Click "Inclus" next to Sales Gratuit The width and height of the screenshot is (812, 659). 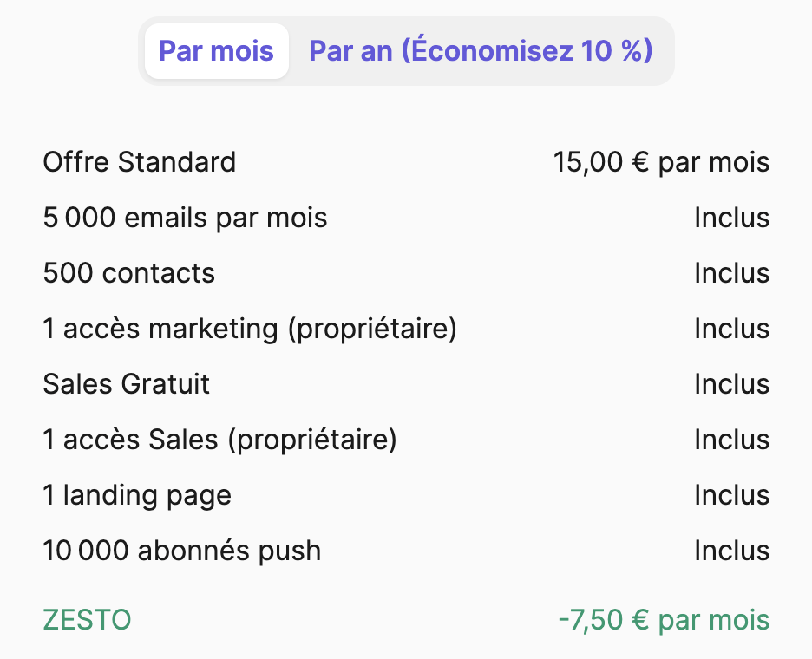731,384
